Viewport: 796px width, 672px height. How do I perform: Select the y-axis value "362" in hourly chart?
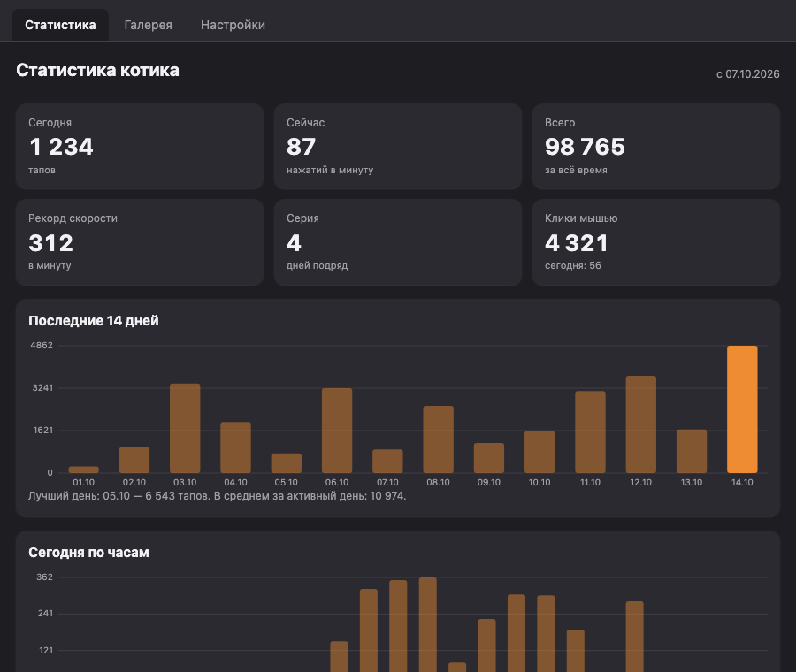click(x=45, y=577)
